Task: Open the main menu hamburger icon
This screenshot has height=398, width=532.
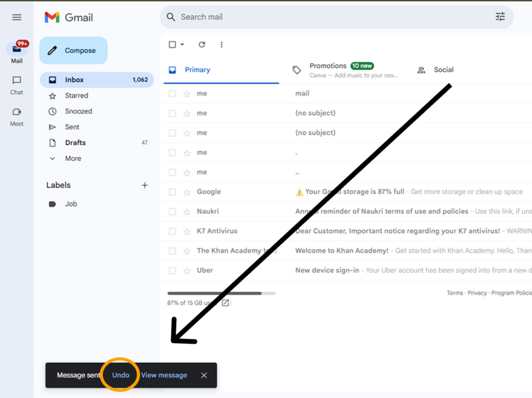Action: coord(17,17)
